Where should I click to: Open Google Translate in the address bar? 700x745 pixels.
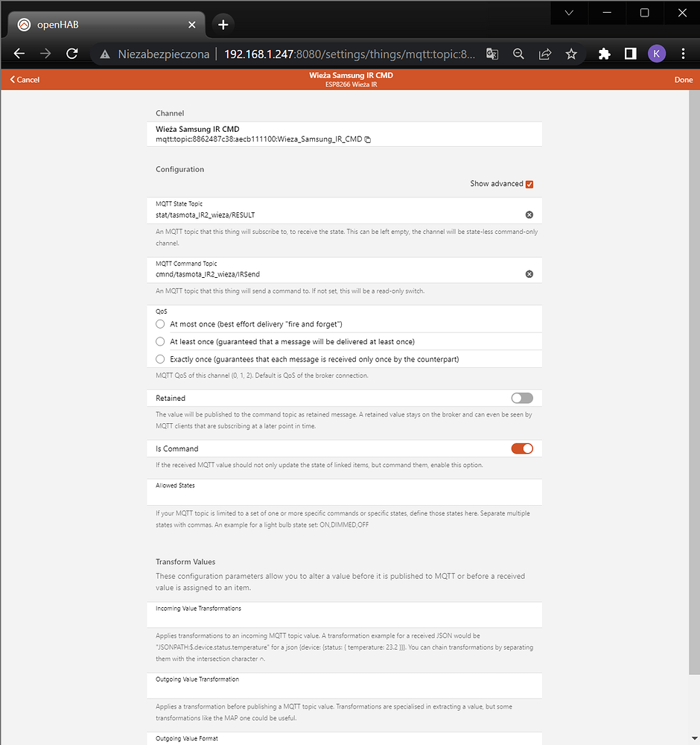[492, 54]
